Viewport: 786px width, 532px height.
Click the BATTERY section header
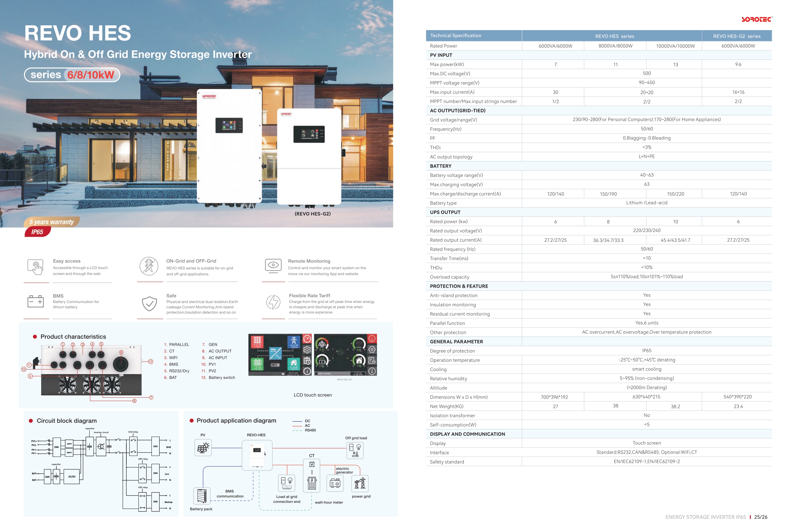tap(599, 166)
